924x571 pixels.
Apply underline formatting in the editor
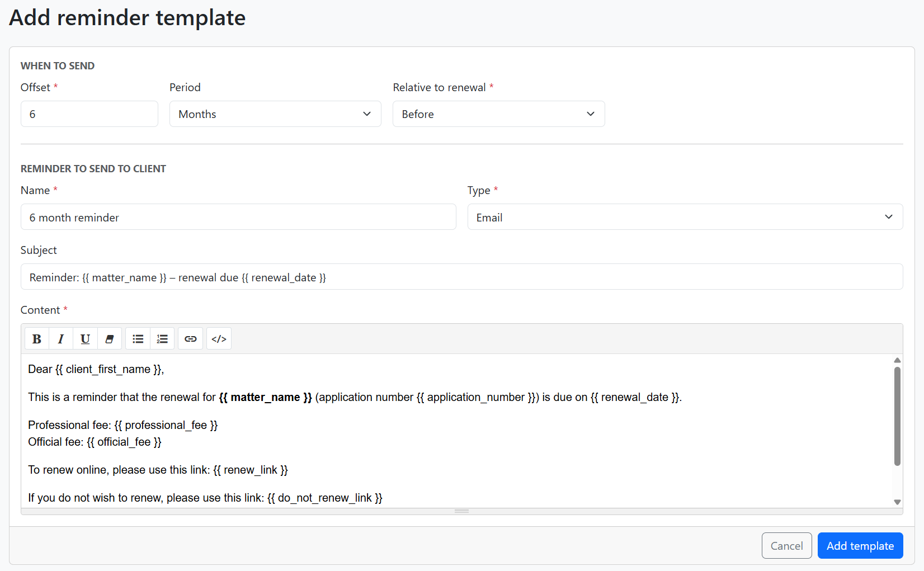[85, 338]
